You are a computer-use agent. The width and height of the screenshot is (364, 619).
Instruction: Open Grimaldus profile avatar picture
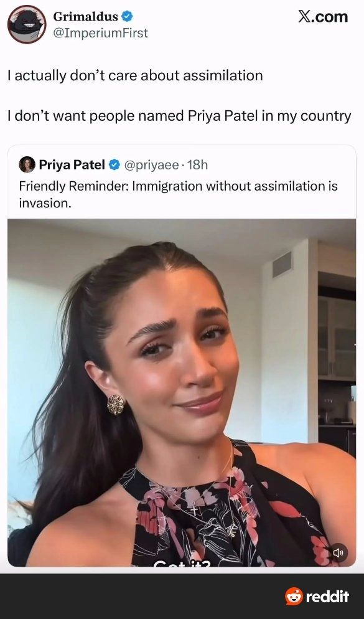tap(27, 24)
